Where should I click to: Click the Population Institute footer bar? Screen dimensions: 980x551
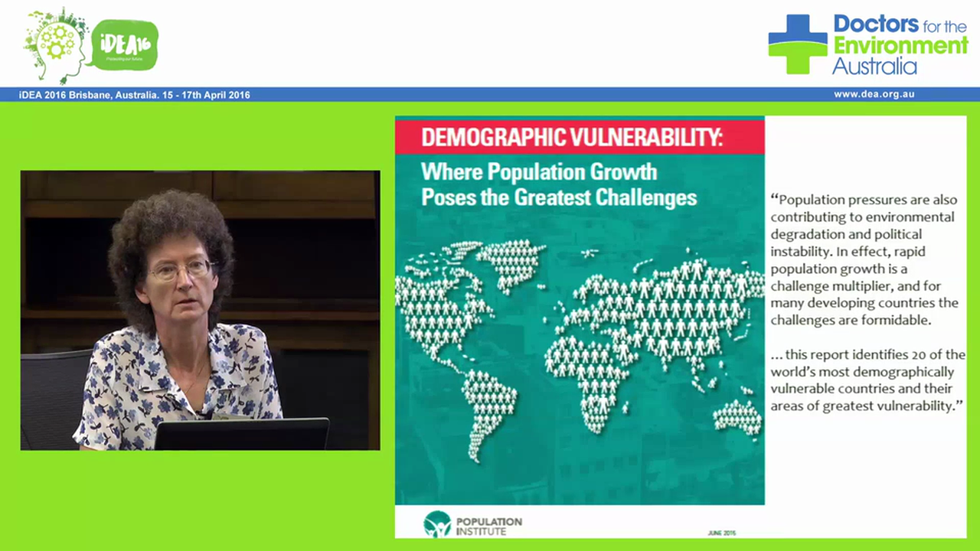(580, 523)
